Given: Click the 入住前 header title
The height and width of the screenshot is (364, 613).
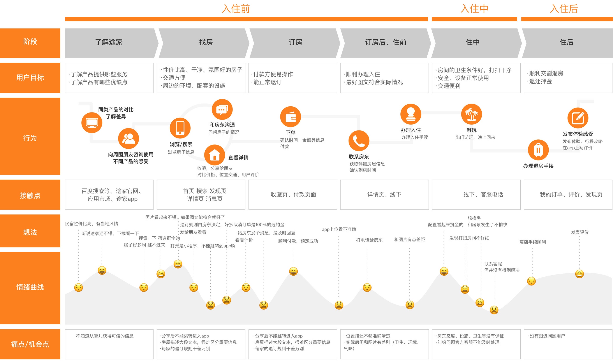Looking at the screenshot, I should (x=236, y=9).
